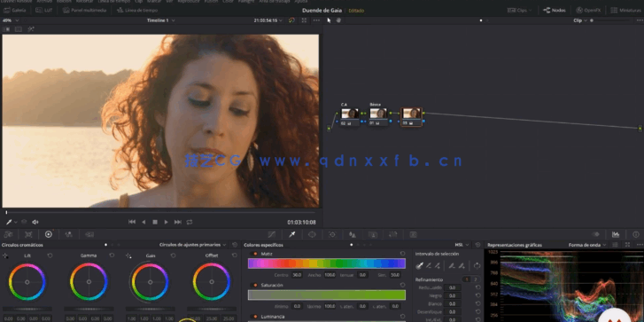This screenshot has width=644, height=322.
Task: Open the Power Window palette
Action: coord(312,234)
